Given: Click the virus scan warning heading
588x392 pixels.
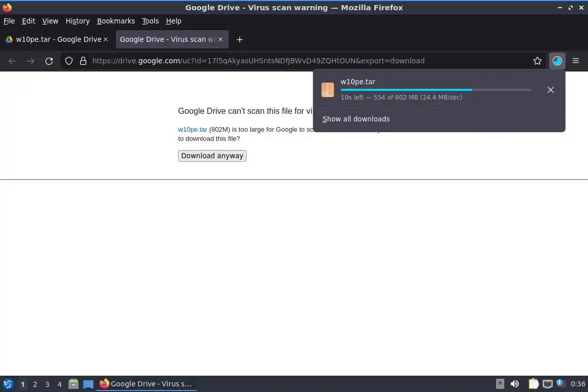Looking at the screenshot, I should click(x=245, y=111).
